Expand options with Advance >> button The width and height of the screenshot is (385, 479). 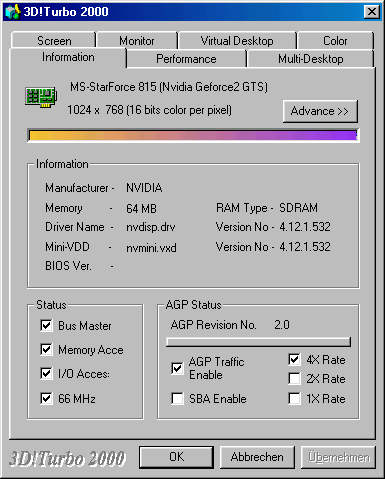pos(320,111)
